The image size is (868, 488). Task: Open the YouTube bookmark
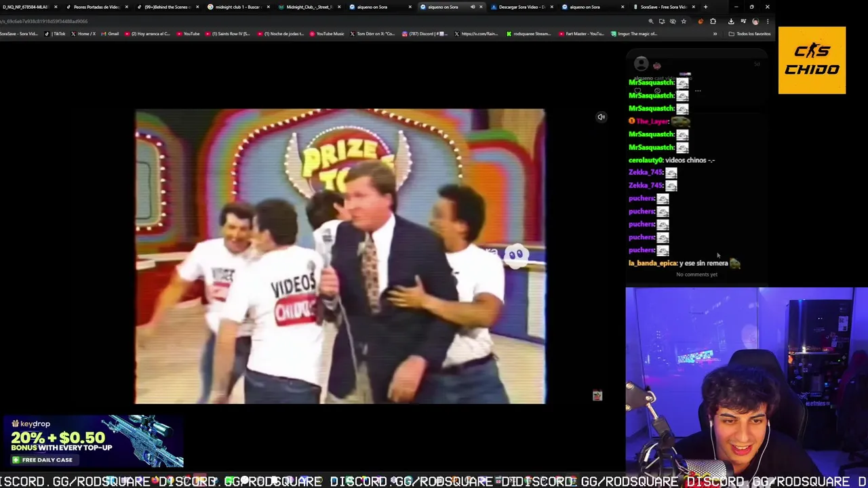[188, 34]
